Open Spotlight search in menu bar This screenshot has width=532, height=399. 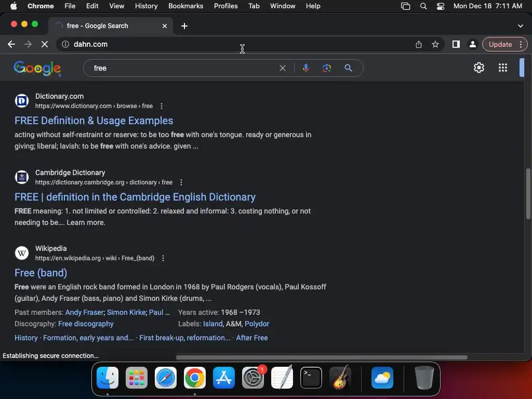(423, 6)
